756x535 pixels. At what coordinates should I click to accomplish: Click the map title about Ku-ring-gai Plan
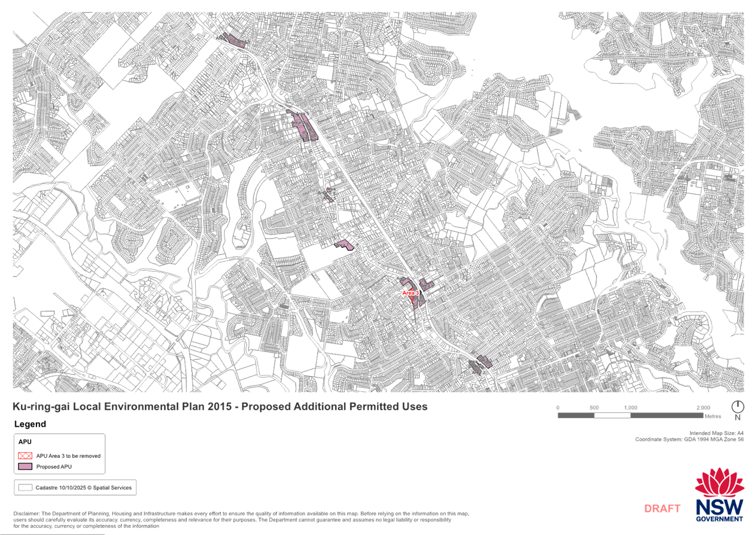coord(220,407)
